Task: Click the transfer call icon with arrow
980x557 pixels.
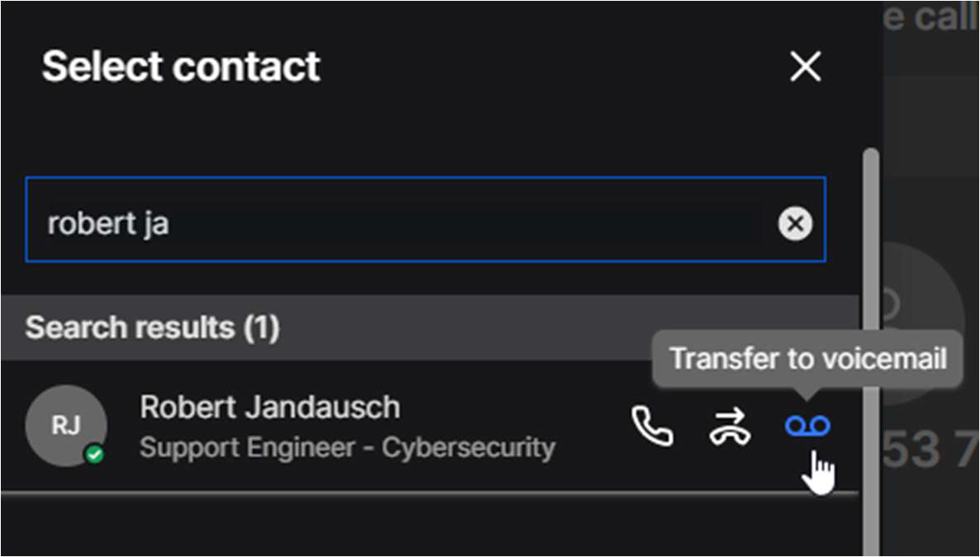Action: pyautogui.click(x=730, y=426)
